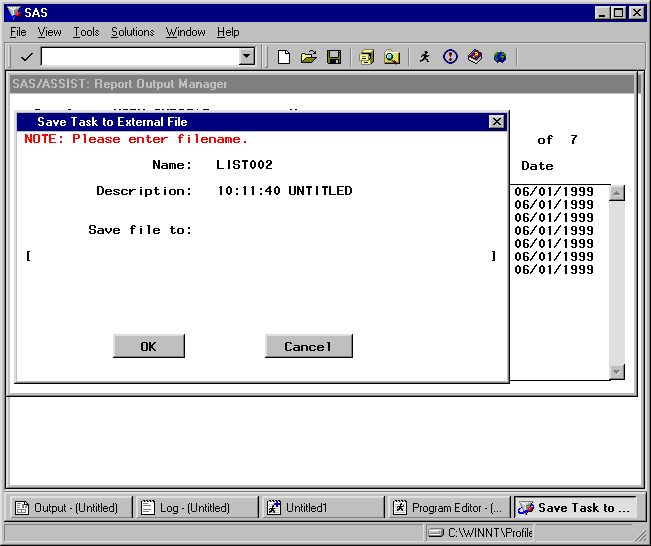
Task: Click the red exclamation Break icon
Action: tap(450, 57)
